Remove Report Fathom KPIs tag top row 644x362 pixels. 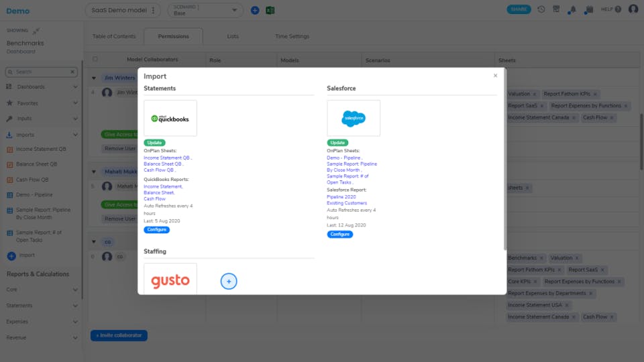click(x=595, y=95)
